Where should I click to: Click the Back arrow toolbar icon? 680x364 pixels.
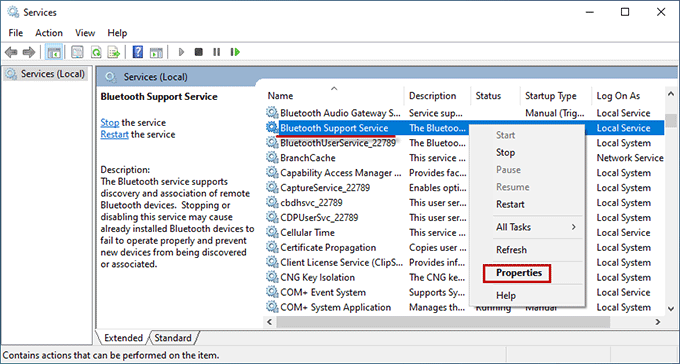(x=11, y=52)
